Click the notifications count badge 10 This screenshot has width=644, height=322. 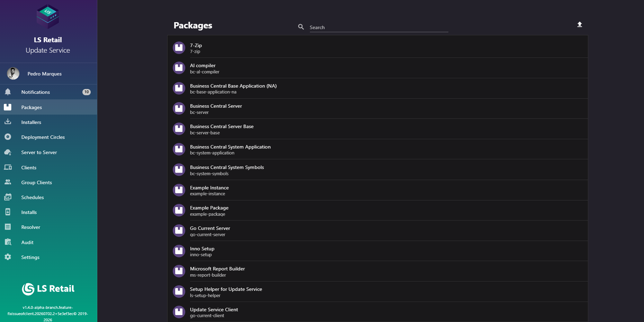(87, 92)
